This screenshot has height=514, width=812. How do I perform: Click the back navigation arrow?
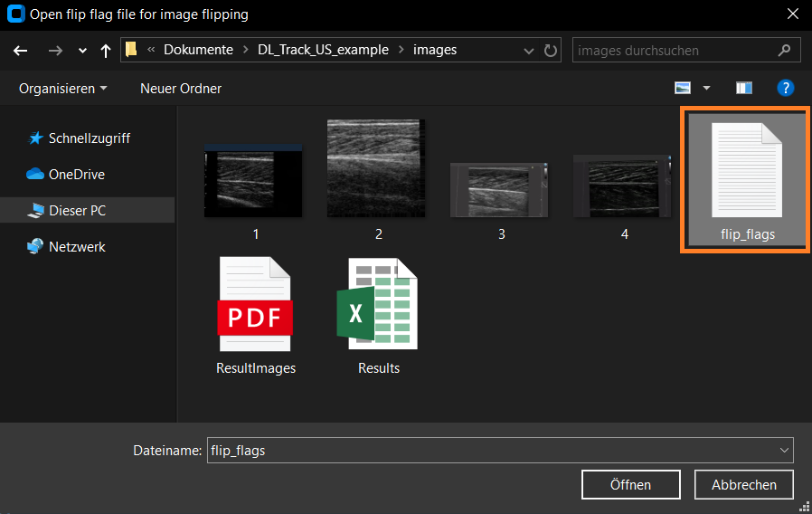click(x=21, y=51)
